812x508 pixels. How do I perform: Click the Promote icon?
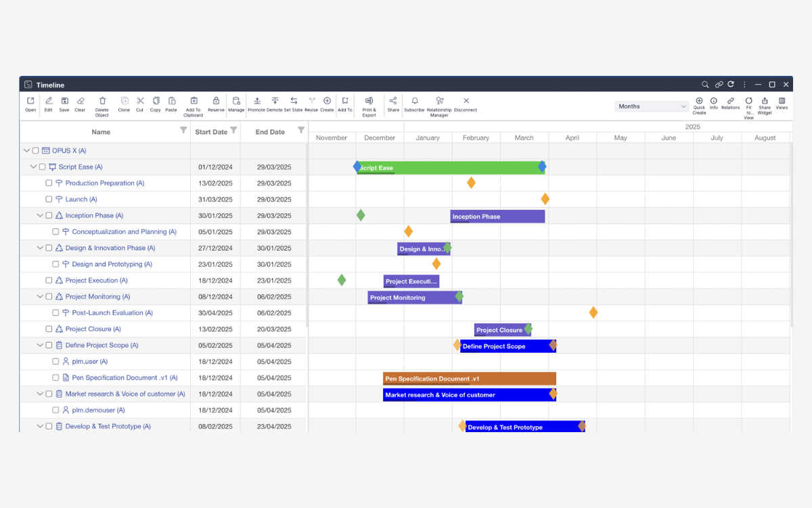[256, 101]
